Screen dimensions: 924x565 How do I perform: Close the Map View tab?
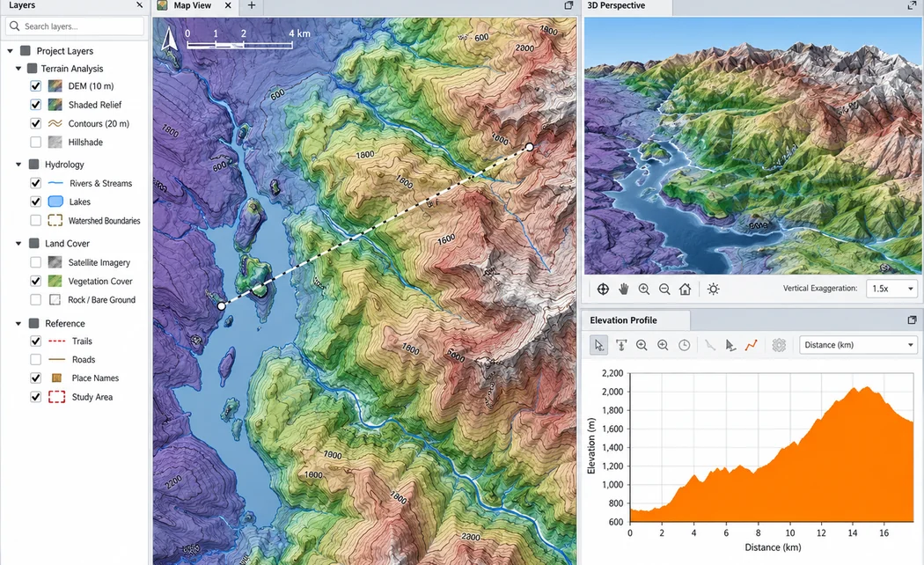(x=228, y=5)
